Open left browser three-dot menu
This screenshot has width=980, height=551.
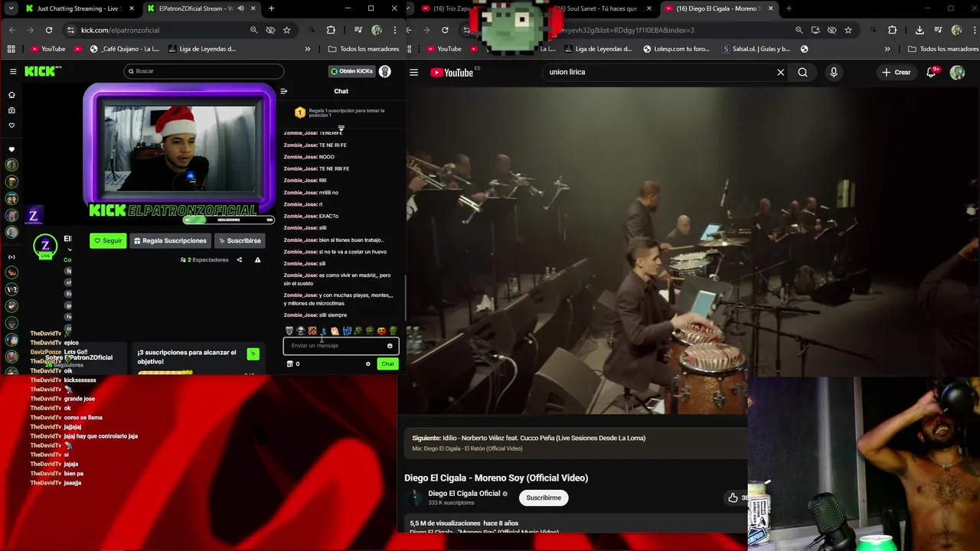click(x=394, y=30)
